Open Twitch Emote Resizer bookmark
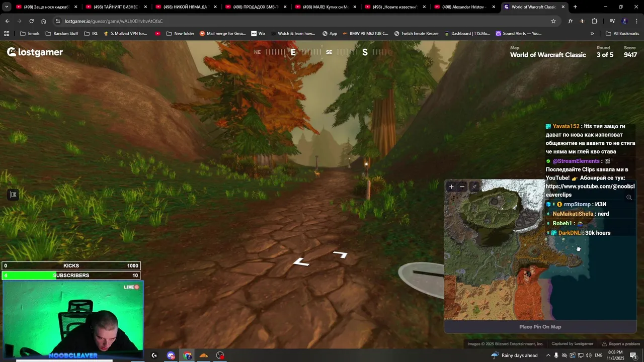 417,33
